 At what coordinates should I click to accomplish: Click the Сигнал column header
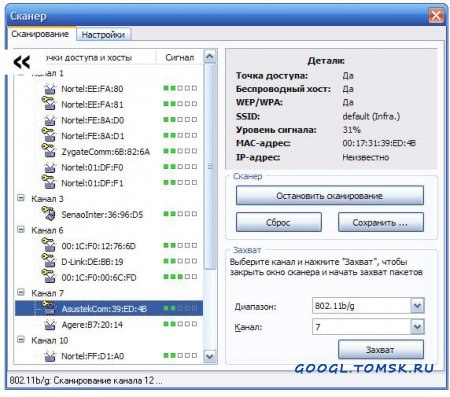[180, 58]
